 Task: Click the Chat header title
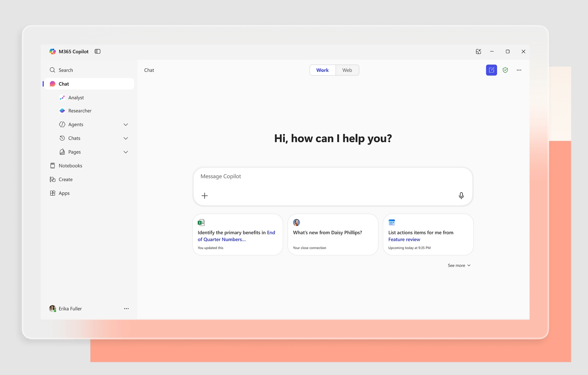pos(149,70)
